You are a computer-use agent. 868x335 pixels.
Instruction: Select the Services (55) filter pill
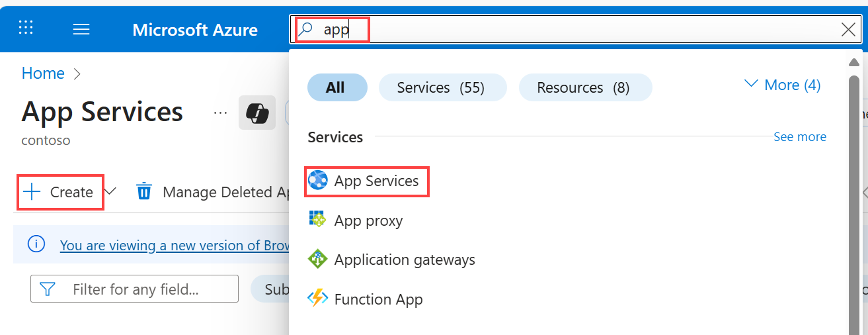(442, 87)
